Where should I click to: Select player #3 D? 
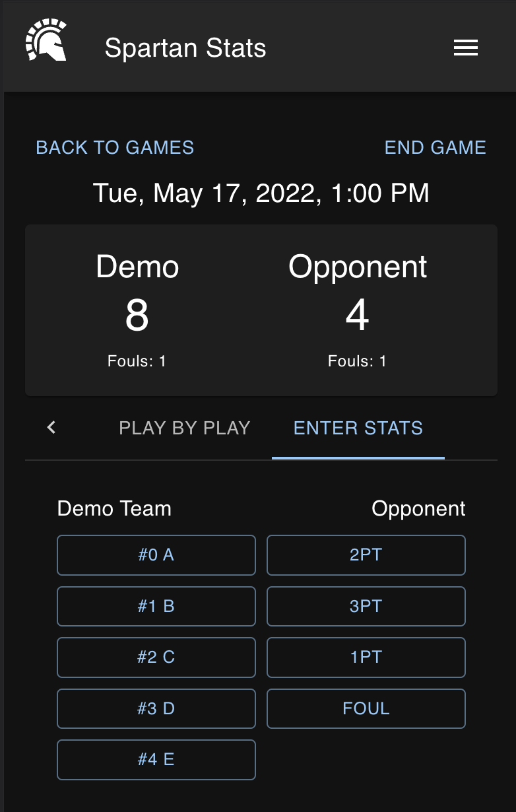click(x=156, y=709)
